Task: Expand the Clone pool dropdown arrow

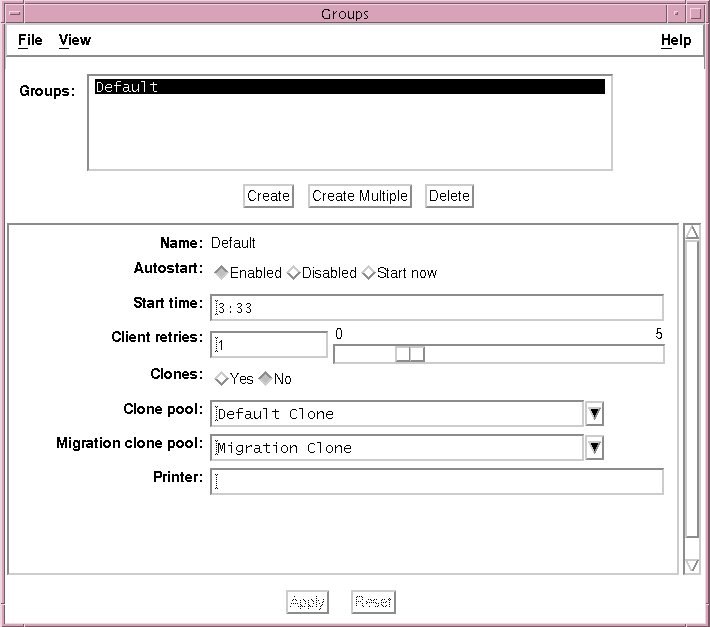Action: [594, 414]
